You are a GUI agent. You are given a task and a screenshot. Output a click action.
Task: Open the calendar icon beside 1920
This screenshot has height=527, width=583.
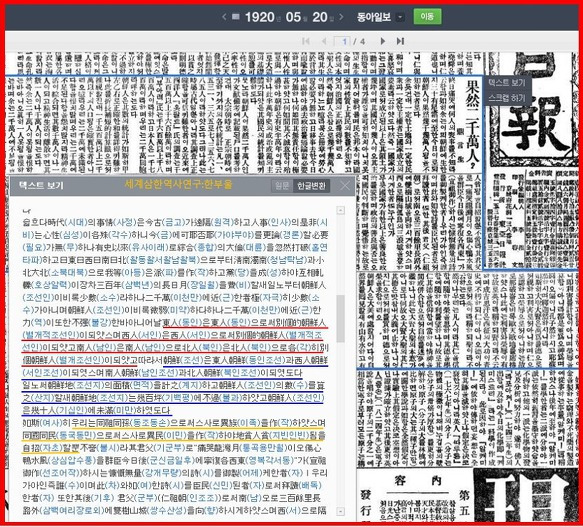235,17
